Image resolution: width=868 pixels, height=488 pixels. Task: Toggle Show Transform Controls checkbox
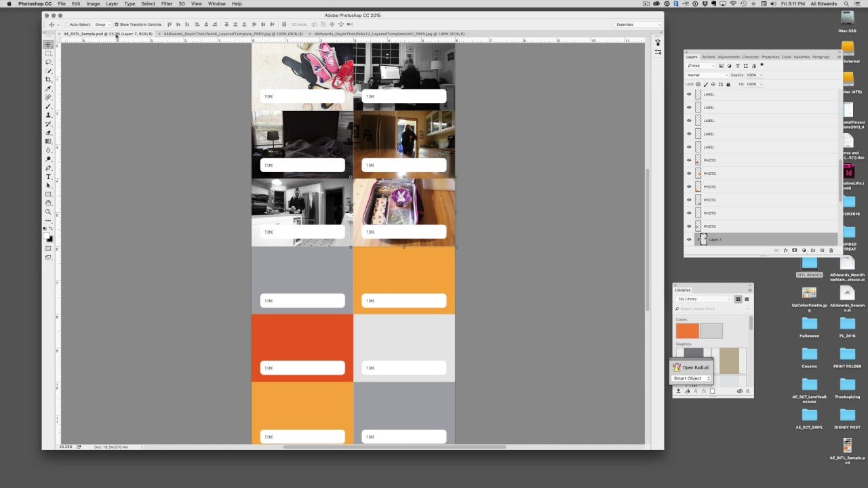(x=117, y=24)
